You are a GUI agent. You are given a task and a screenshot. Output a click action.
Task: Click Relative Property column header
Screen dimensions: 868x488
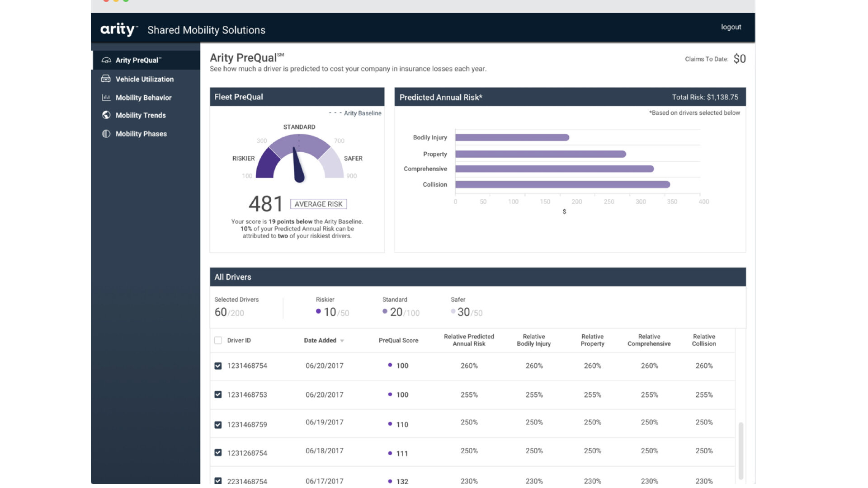click(592, 340)
